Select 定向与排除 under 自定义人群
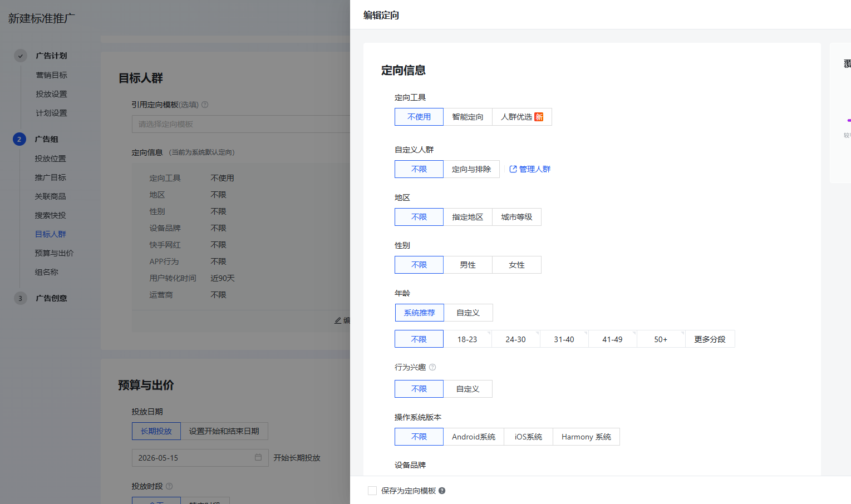The height and width of the screenshot is (504, 851). 471,169
